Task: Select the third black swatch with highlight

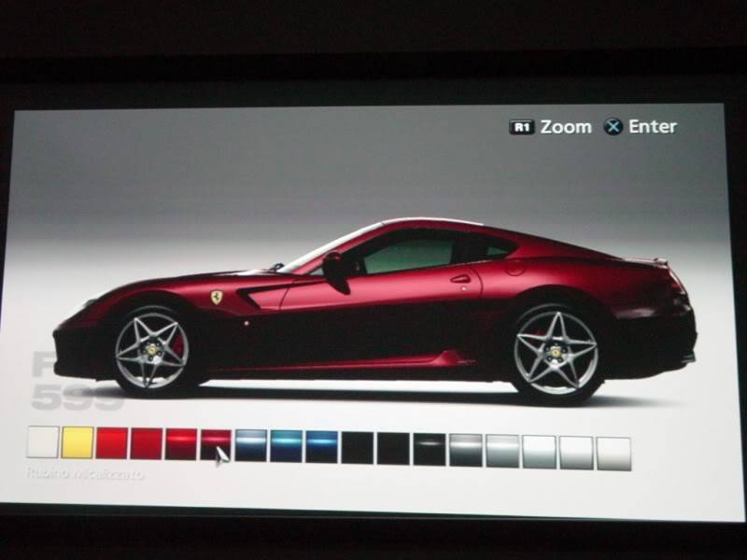Action: click(x=430, y=449)
